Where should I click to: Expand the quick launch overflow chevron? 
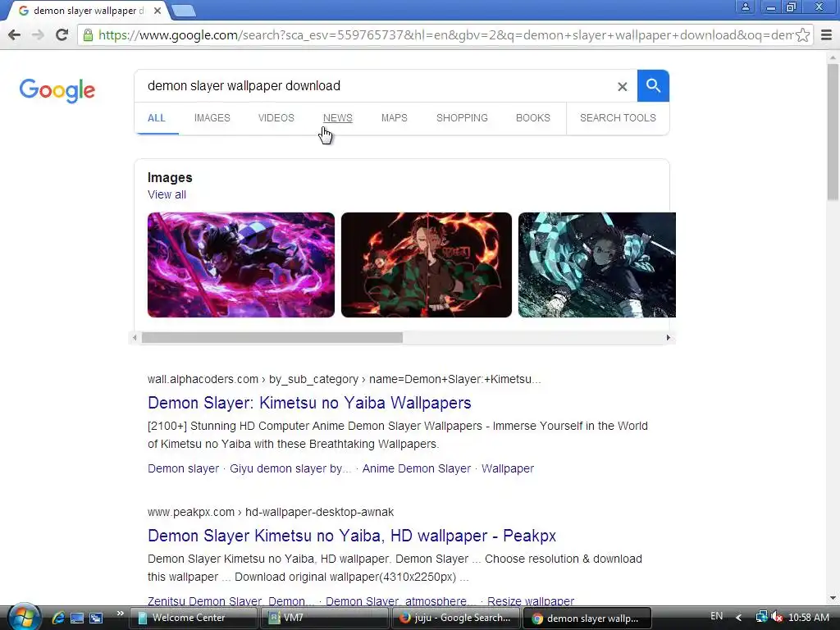pos(120,614)
